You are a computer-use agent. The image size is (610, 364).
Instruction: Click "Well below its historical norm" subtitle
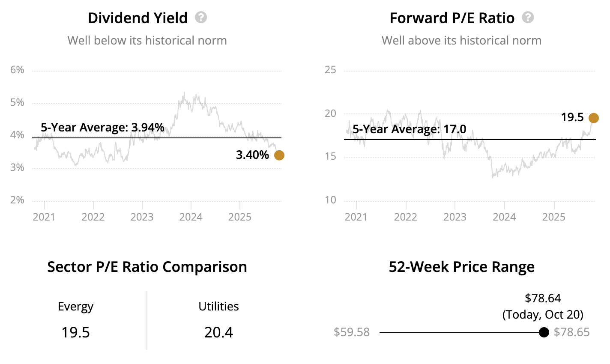(147, 41)
